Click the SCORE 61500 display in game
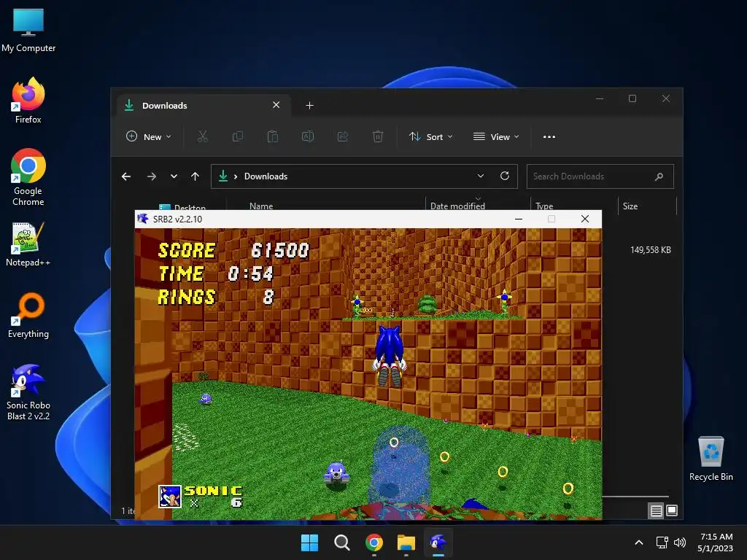747x560 pixels. tap(234, 250)
